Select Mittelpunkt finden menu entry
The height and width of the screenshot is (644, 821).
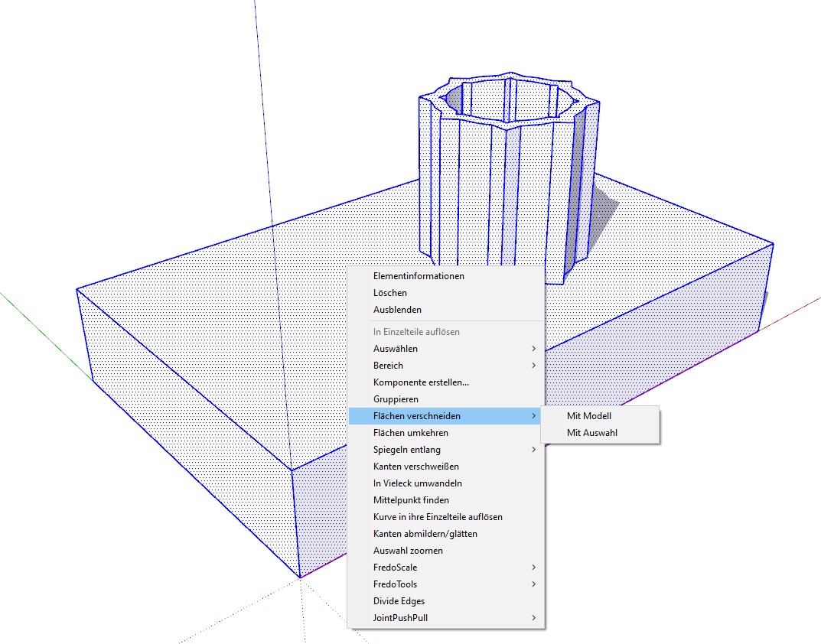tap(411, 500)
